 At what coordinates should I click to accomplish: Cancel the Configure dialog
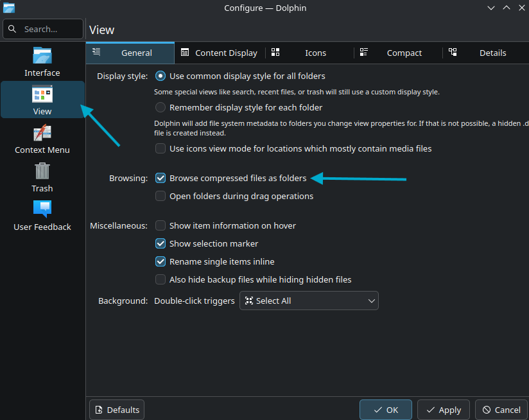(x=501, y=410)
